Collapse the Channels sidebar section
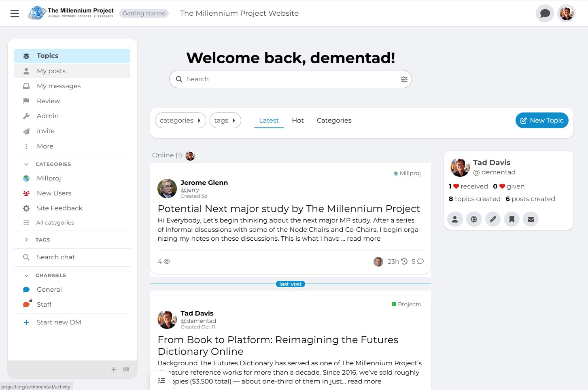The image size is (588, 390). pyautogui.click(x=26, y=276)
